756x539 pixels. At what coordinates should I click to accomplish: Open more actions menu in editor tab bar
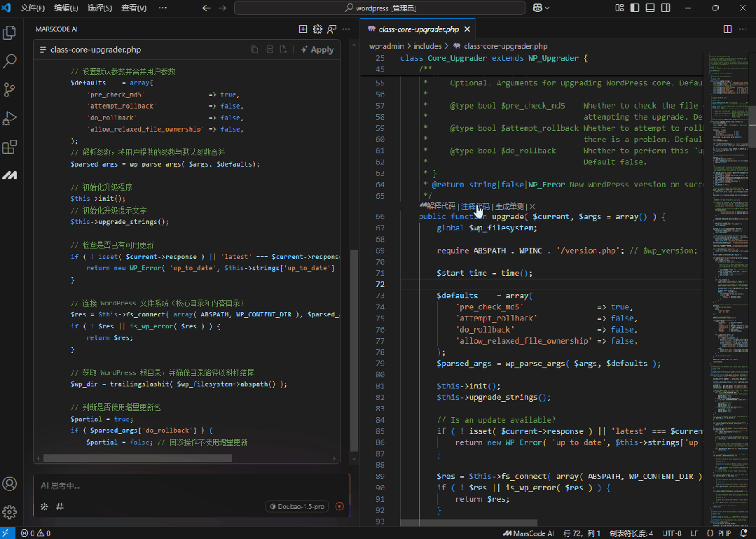point(743,29)
